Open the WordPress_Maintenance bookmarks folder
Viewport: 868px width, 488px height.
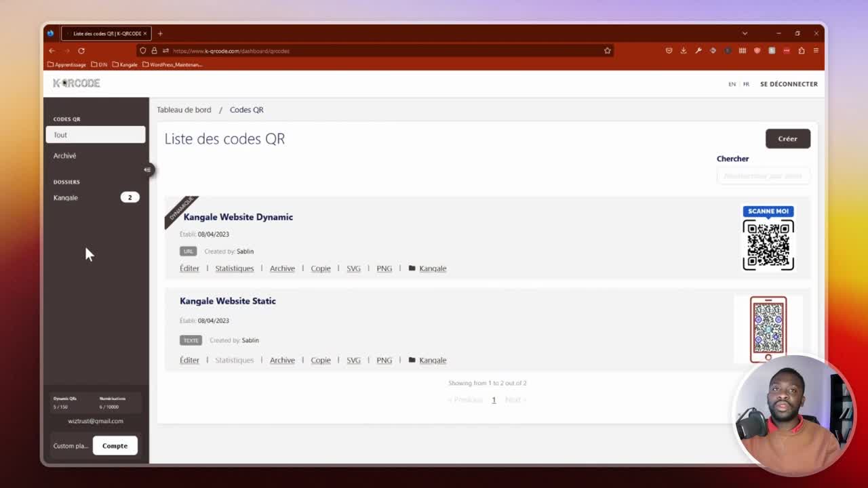tap(172, 65)
